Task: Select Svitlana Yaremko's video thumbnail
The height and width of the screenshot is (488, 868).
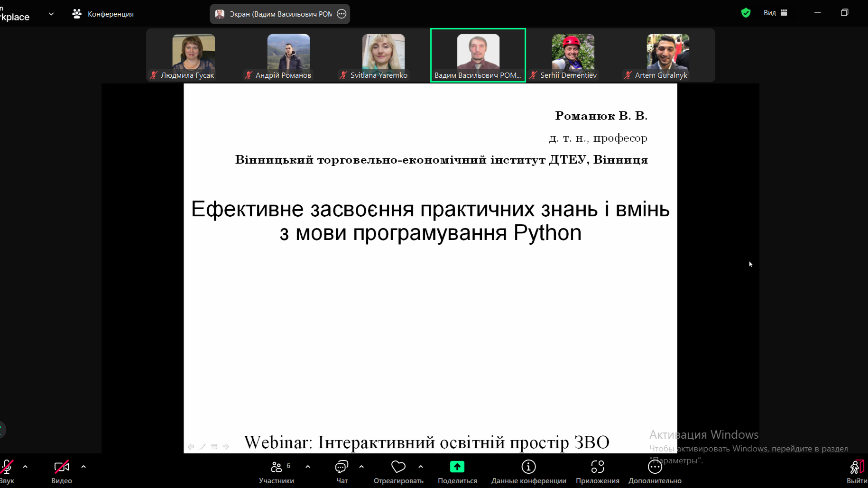Action: 383,55
